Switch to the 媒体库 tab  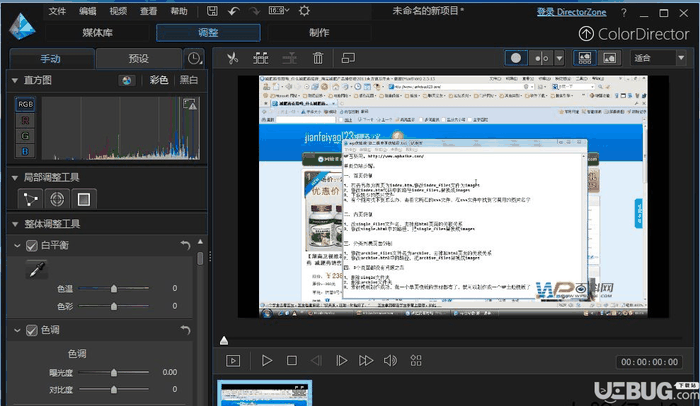(x=97, y=33)
